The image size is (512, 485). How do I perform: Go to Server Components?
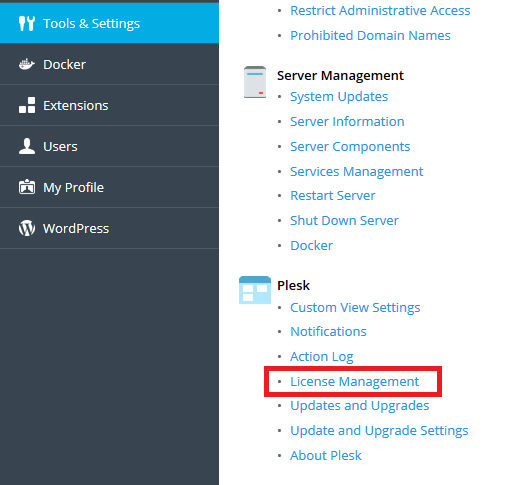(x=350, y=147)
